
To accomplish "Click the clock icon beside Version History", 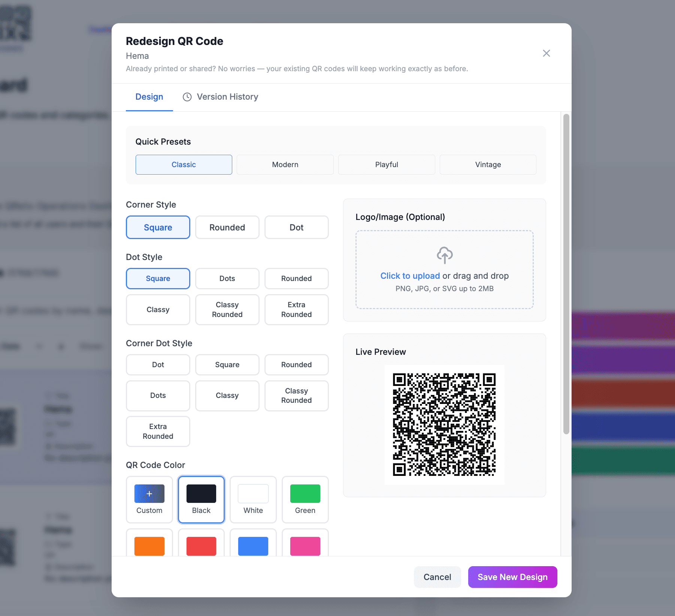I will coord(187,97).
